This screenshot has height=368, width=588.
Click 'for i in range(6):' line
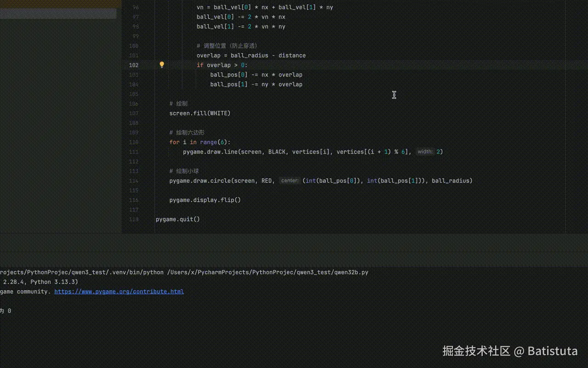click(x=200, y=142)
